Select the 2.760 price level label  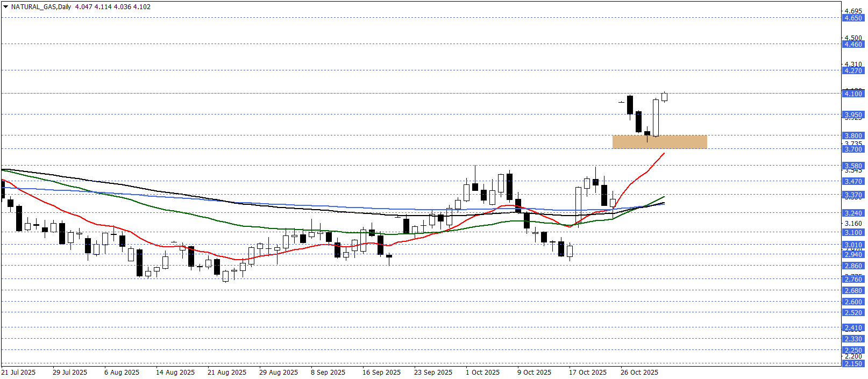pyautogui.click(x=853, y=279)
